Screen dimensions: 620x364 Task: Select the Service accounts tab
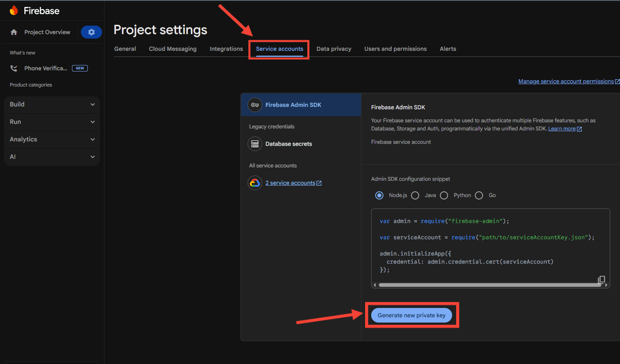[x=280, y=49]
